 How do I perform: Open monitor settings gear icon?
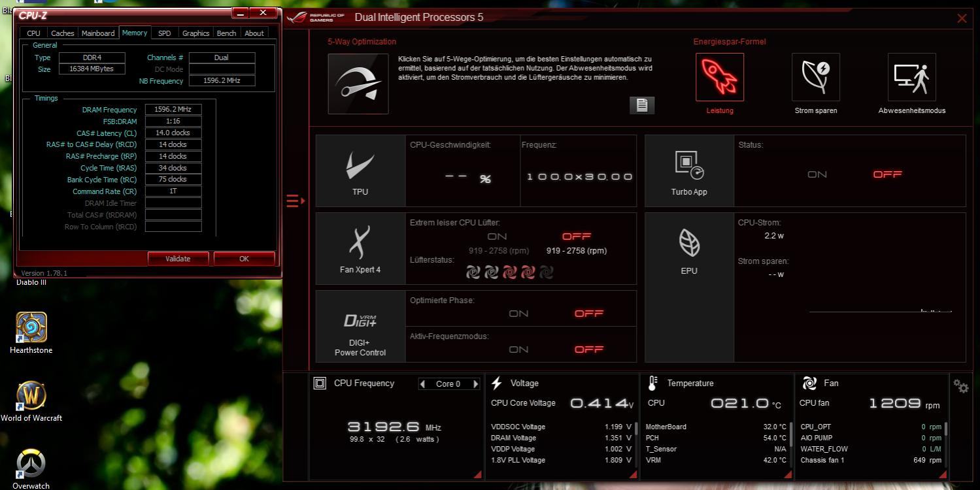[x=961, y=386]
